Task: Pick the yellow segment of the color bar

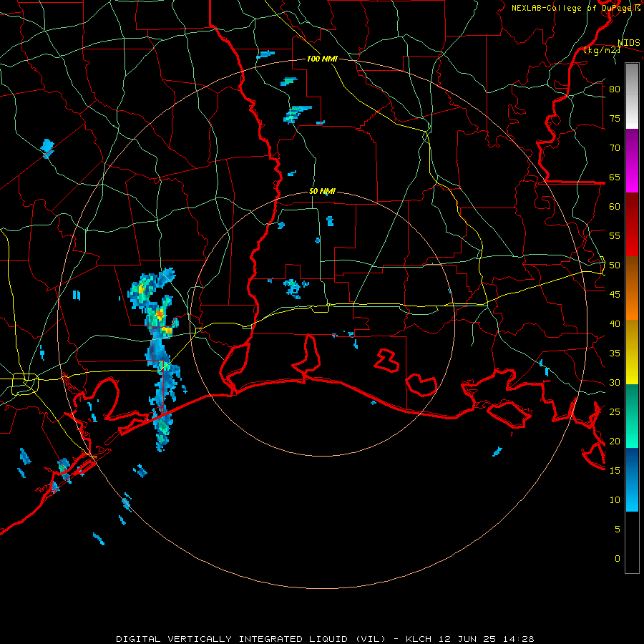Action: coord(632,352)
